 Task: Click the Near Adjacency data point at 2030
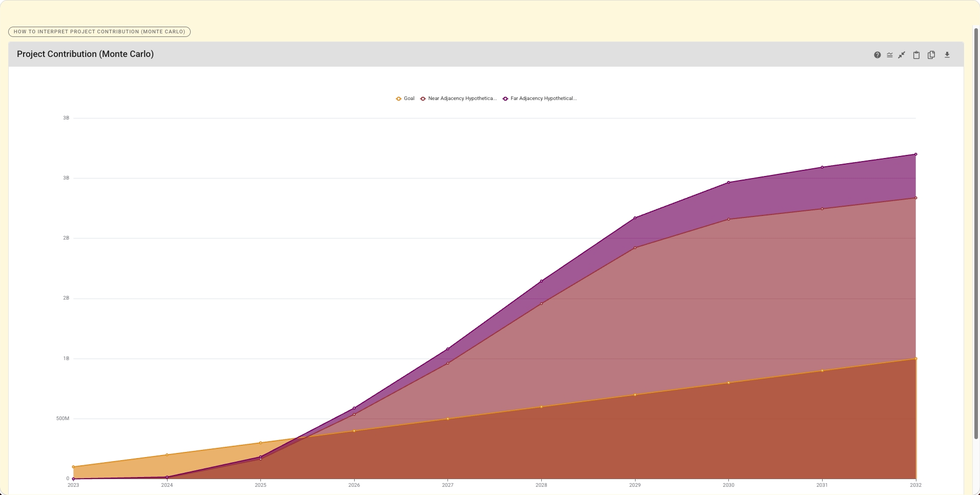click(728, 220)
